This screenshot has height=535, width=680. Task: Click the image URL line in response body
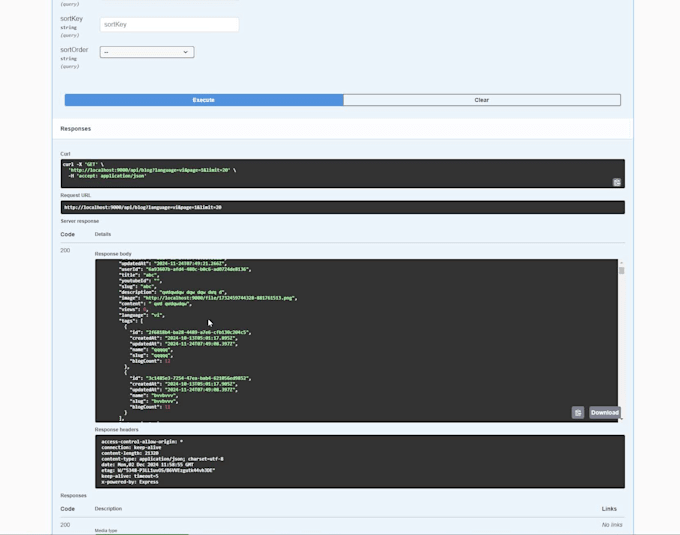(208, 298)
